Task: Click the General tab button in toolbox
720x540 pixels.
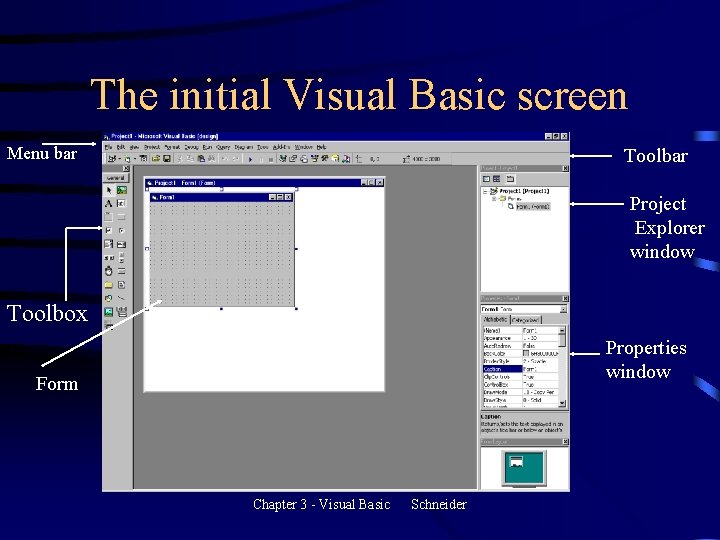Action: tap(116, 178)
